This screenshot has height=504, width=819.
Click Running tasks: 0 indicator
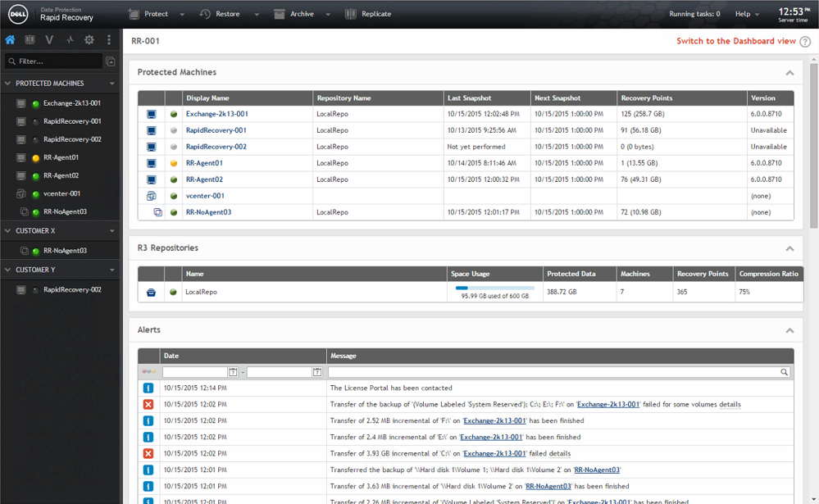pyautogui.click(x=694, y=14)
